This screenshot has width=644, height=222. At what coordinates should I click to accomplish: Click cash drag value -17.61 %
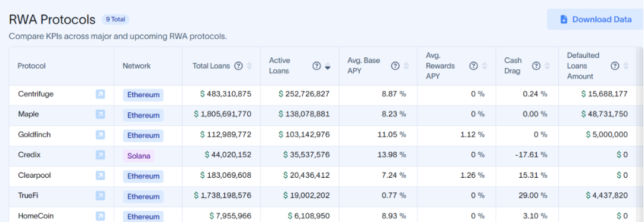[x=531, y=155]
